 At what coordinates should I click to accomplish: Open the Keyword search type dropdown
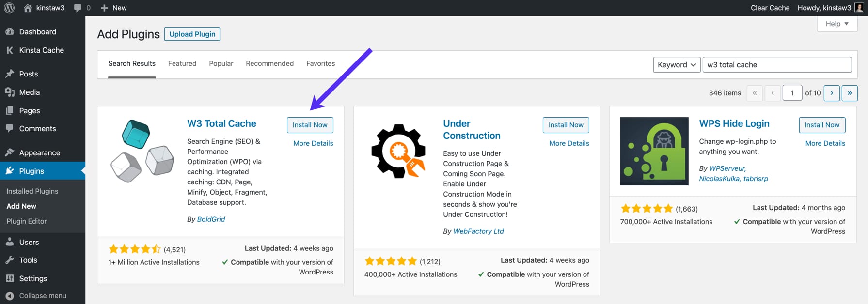(676, 65)
